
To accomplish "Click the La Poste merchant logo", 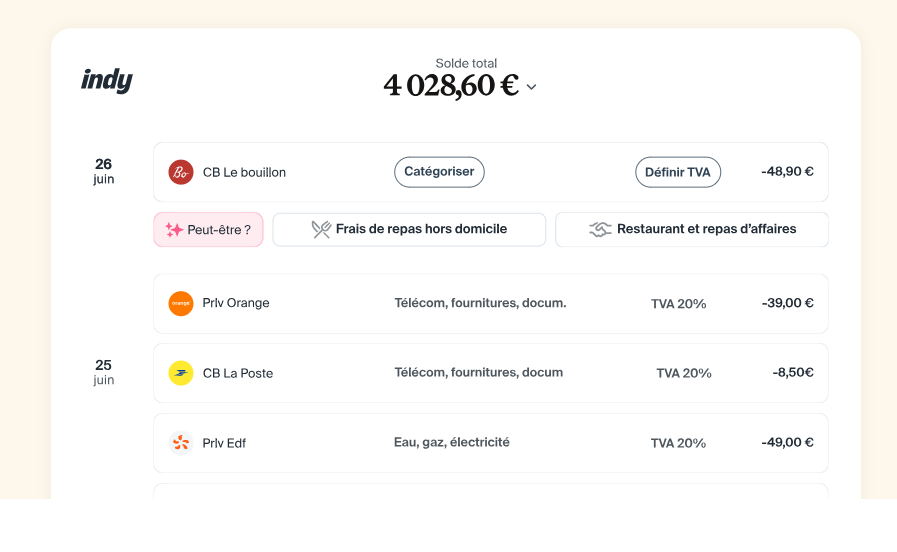I will tap(181, 373).
